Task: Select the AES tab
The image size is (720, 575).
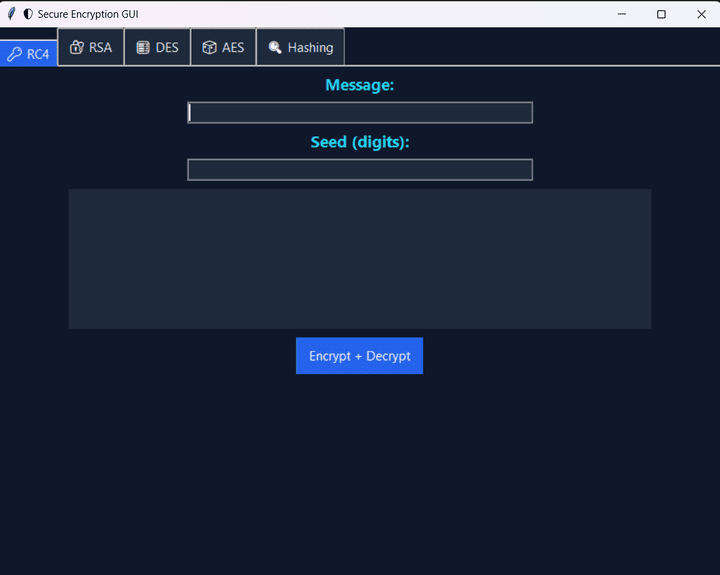Action: pos(223,47)
